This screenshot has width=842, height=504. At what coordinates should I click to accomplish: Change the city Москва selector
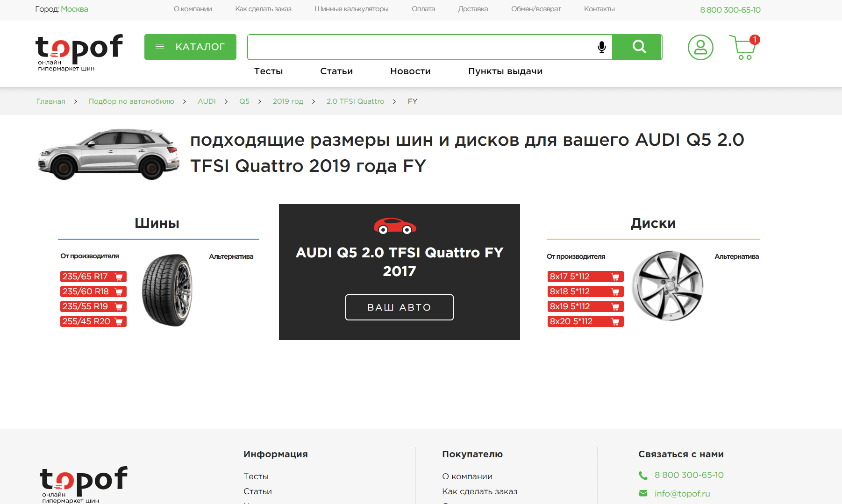[74, 9]
